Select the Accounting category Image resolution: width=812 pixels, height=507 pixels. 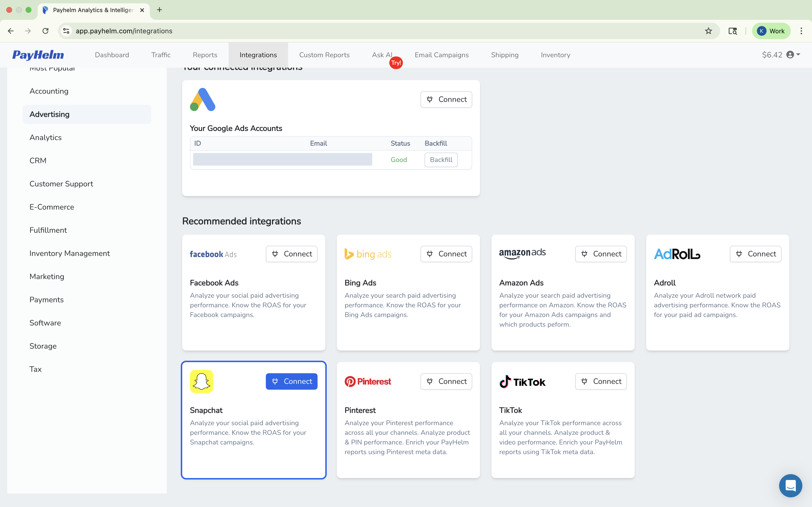click(49, 91)
